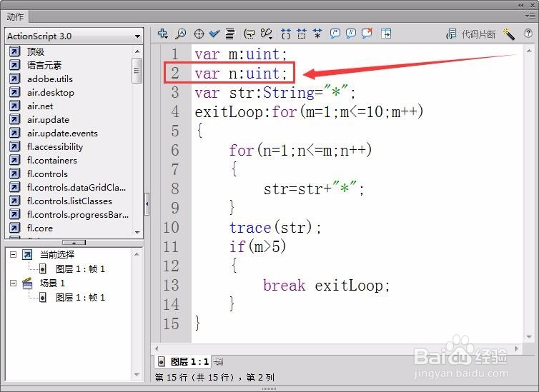Open air.update package entry
Screen dimensions: 539x392
pos(48,120)
